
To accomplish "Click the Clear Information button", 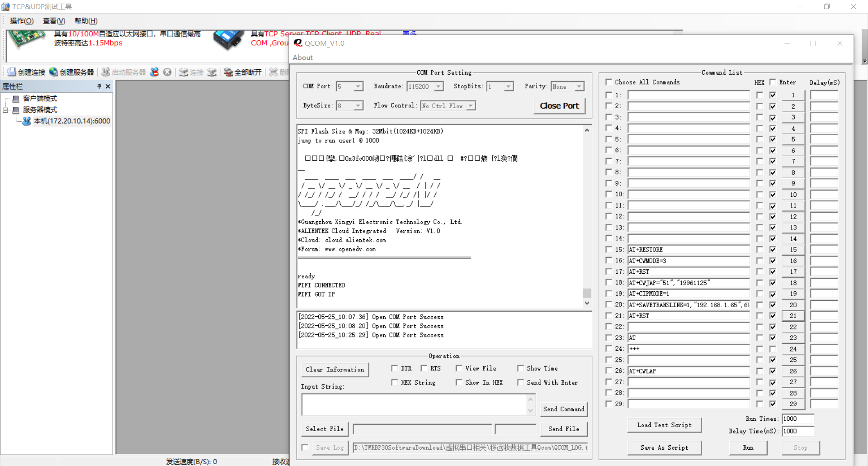I will [335, 370].
